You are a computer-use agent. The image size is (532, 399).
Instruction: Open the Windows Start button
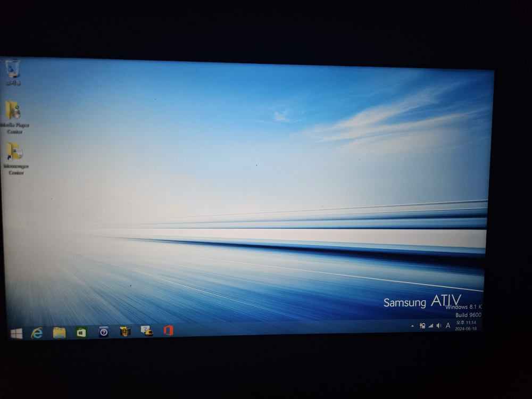pyautogui.click(x=16, y=333)
